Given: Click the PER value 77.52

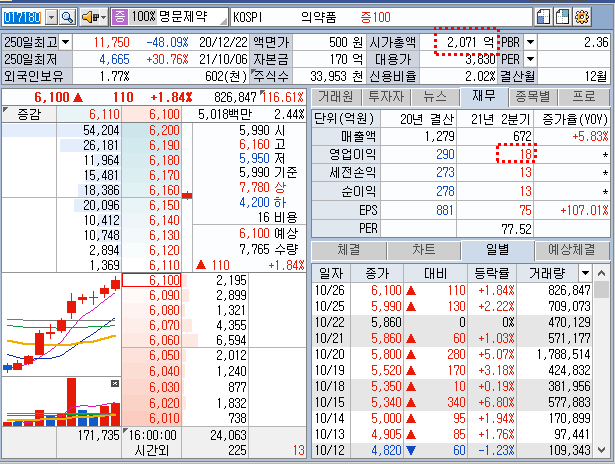Looking at the screenshot, I should 516,229.
